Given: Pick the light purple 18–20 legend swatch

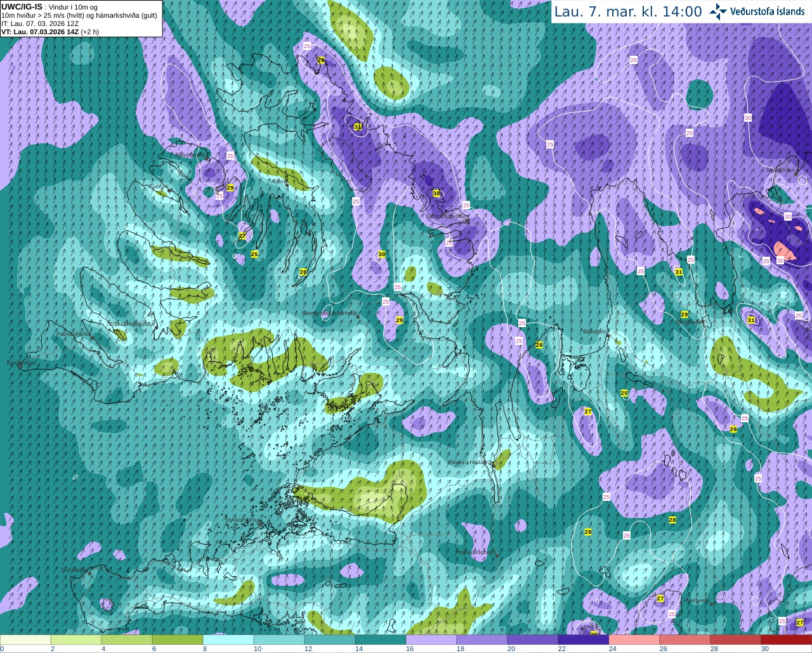Looking at the screenshot, I should tap(482, 640).
